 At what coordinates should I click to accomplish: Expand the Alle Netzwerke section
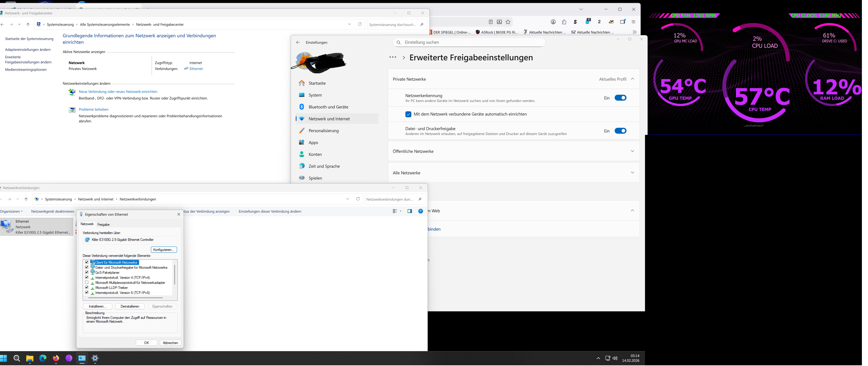(x=632, y=173)
